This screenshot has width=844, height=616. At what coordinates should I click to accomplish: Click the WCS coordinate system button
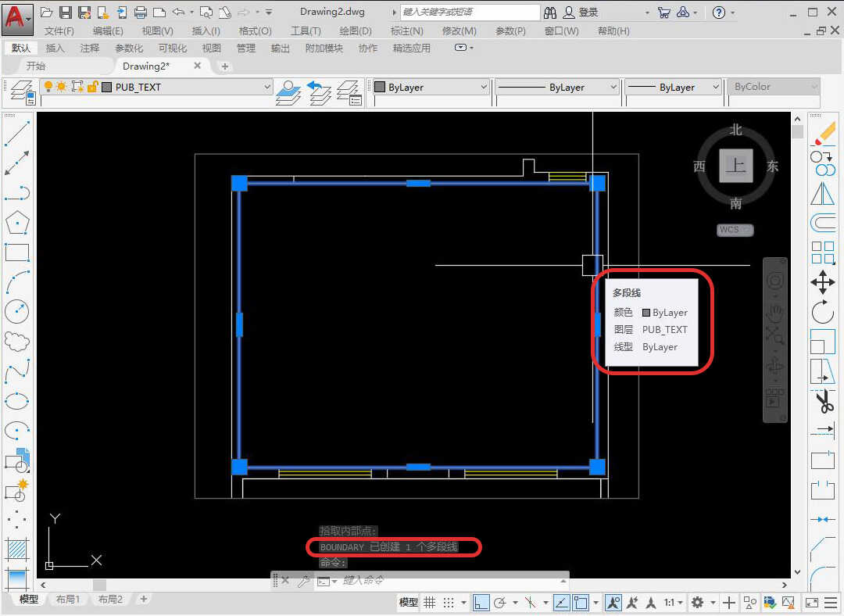(x=735, y=230)
